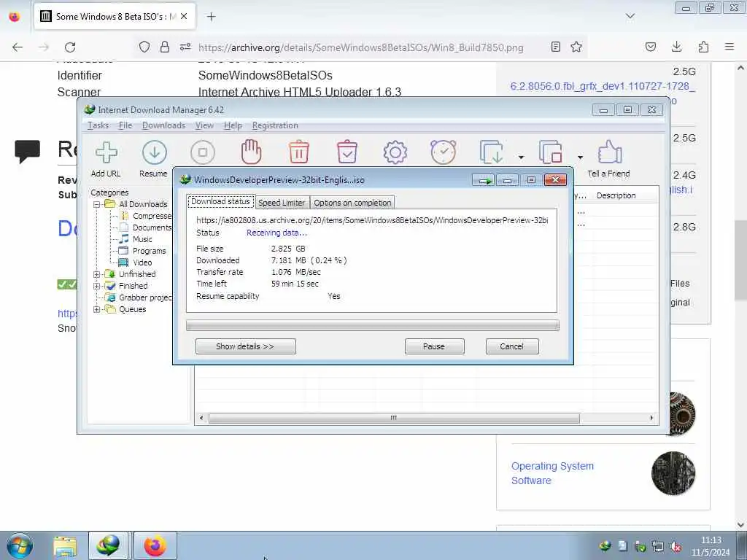Open Stop Queue dropdown arrow
This screenshot has width=747, height=560.
(580, 157)
